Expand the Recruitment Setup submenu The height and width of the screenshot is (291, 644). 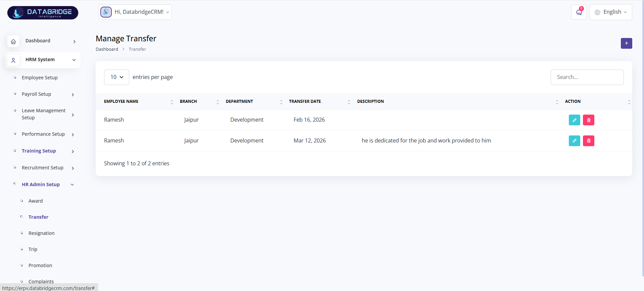73,168
